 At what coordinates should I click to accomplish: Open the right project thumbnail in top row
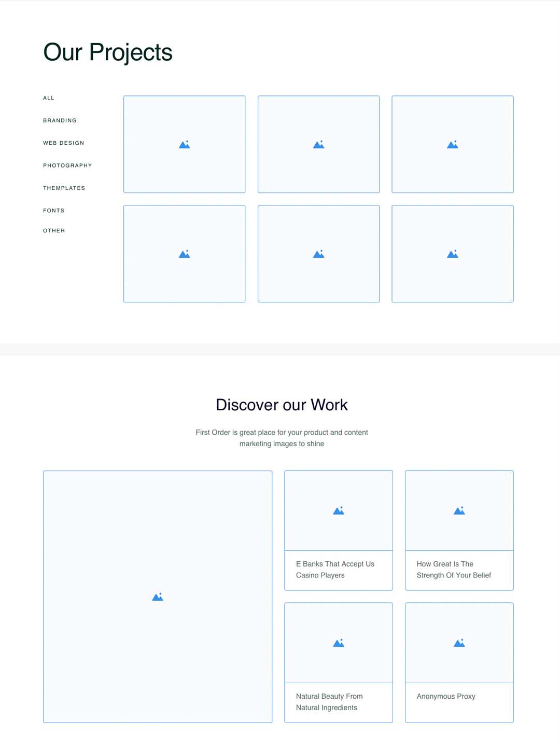(452, 144)
